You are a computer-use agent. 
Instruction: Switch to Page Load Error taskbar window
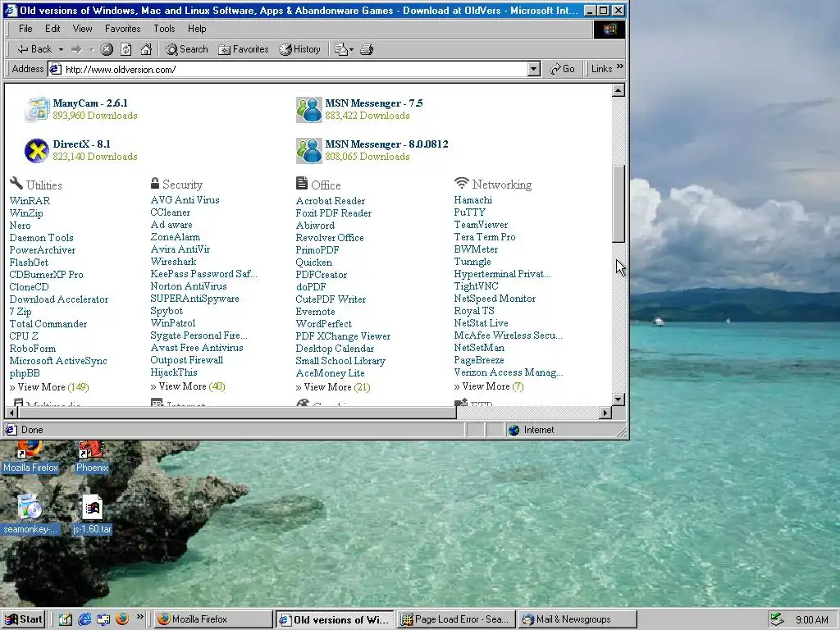pos(456,619)
